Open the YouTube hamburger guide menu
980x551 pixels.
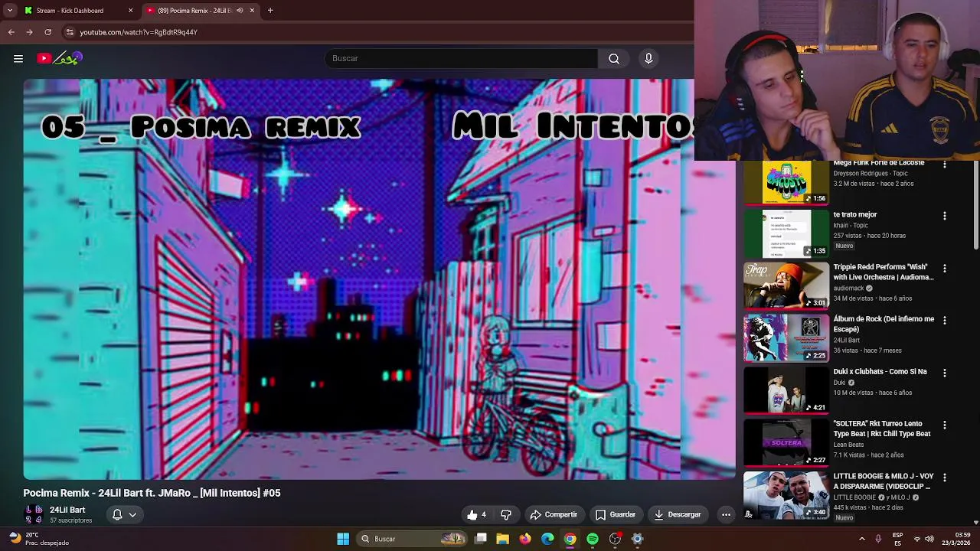coord(18,58)
